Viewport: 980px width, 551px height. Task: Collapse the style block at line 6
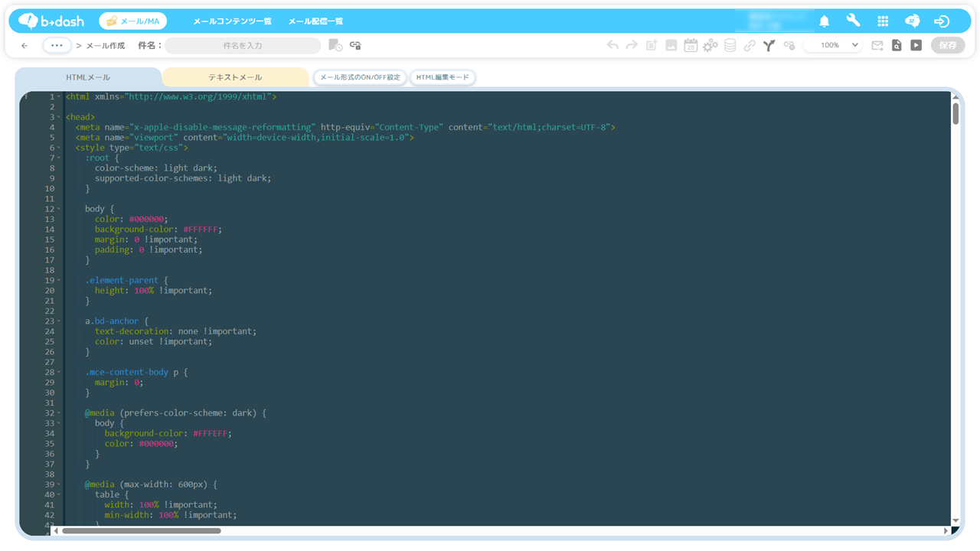59,148
